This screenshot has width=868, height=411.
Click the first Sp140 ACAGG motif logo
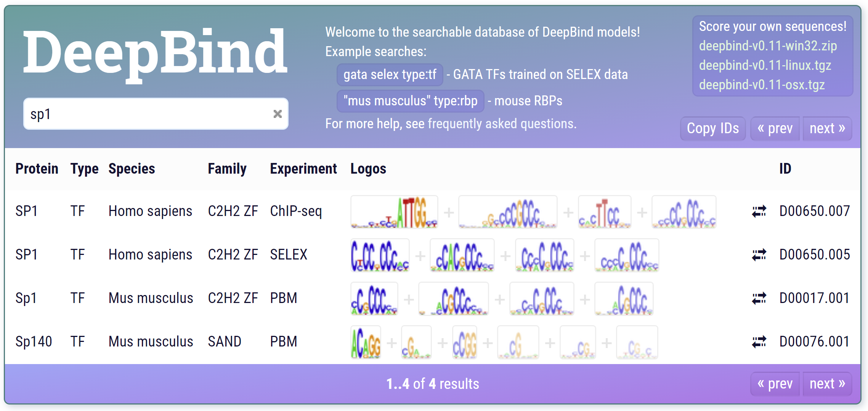366,342
